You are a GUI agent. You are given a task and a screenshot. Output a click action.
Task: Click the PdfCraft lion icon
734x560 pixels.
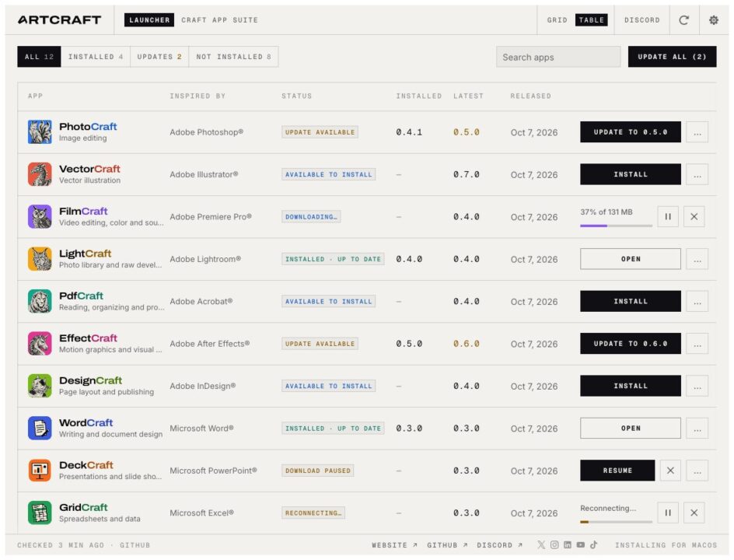(40, 301)
